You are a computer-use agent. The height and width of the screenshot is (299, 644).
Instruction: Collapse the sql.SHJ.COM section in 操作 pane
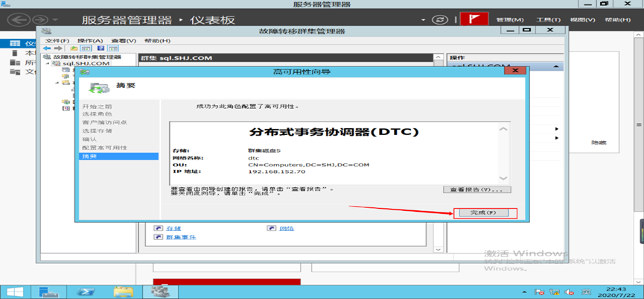[x=556, y=66]
